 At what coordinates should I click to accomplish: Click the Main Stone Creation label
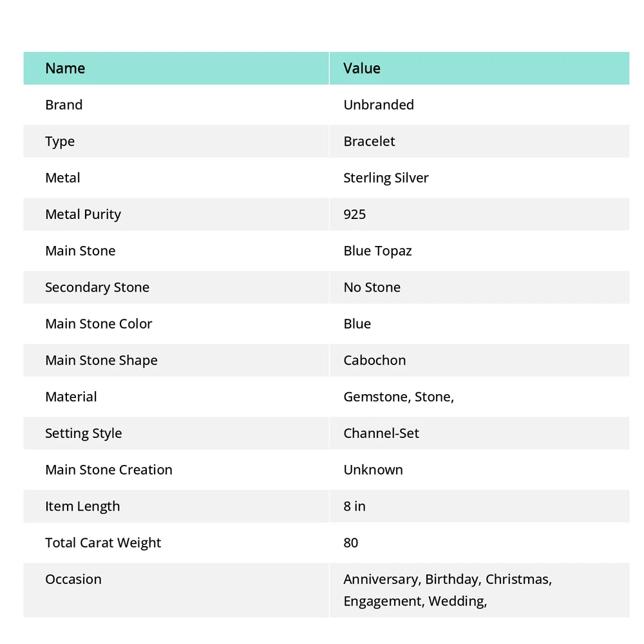point(109,469)
